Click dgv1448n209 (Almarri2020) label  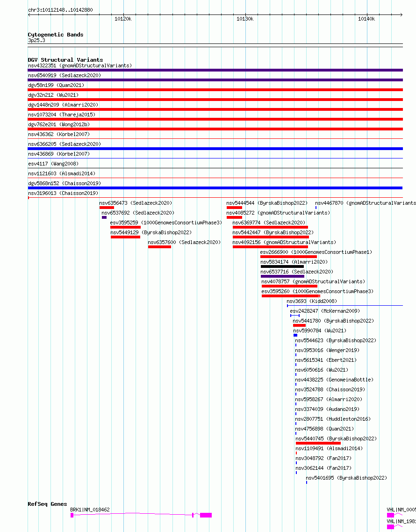[x=63, y=105]
